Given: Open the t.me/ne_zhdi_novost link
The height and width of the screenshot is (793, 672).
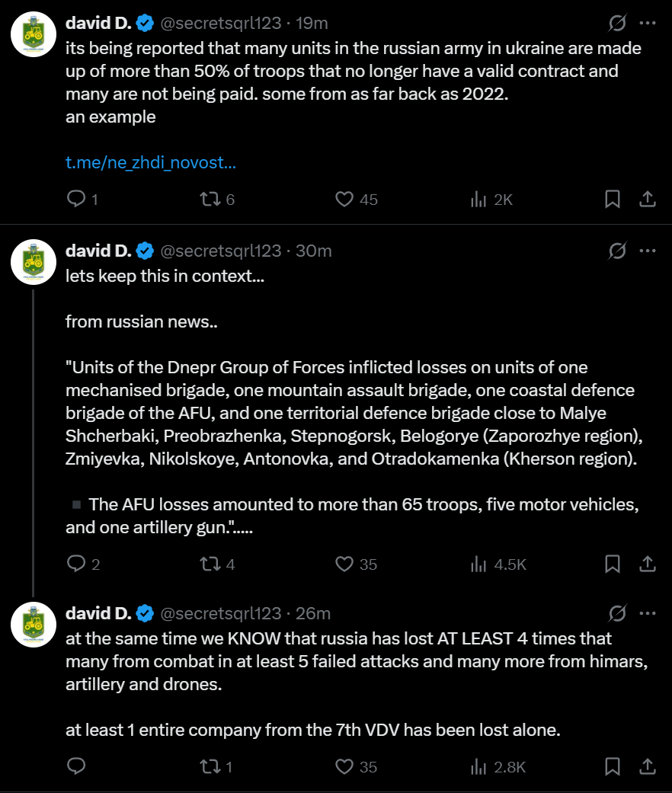Looking at the screenshot, I should click(150, 162).
